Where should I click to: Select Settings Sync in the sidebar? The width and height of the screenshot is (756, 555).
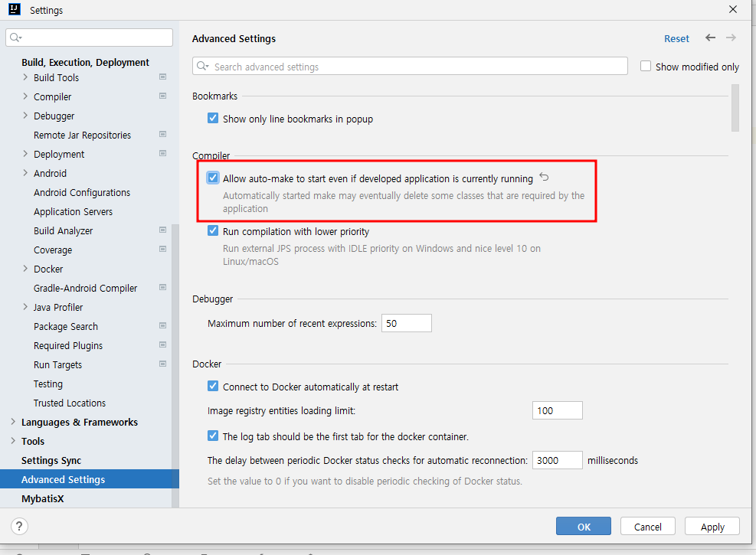[x=51, y=461]
